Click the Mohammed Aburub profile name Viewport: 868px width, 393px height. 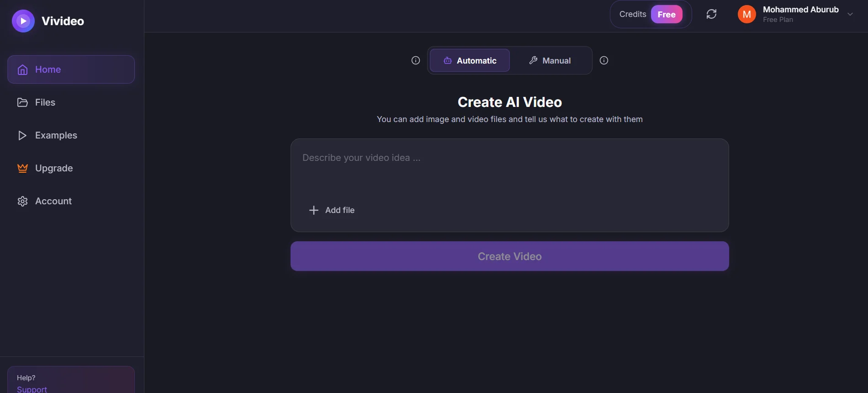pyautogui.click(x=801, y=10)
